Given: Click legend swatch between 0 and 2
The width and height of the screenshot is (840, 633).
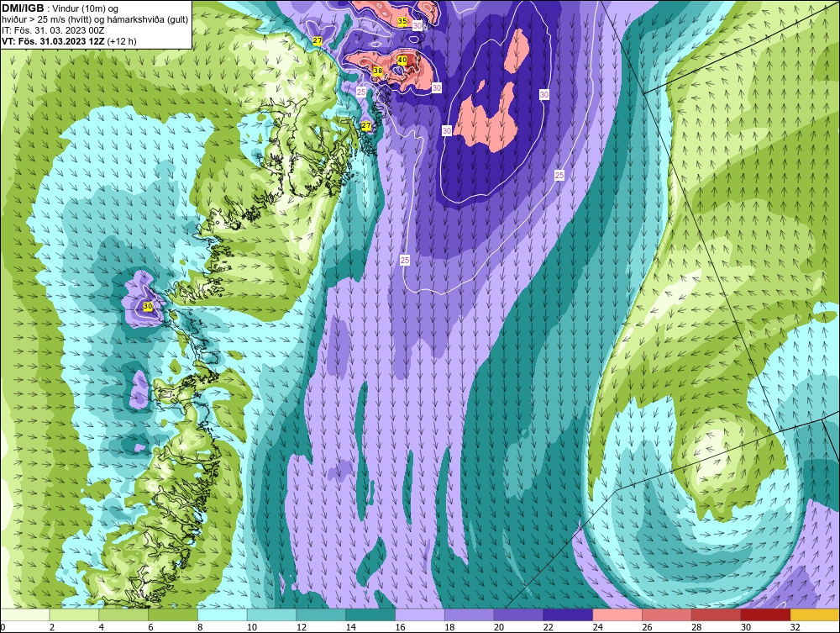Looking at the screenshot, I should point(24,615).
